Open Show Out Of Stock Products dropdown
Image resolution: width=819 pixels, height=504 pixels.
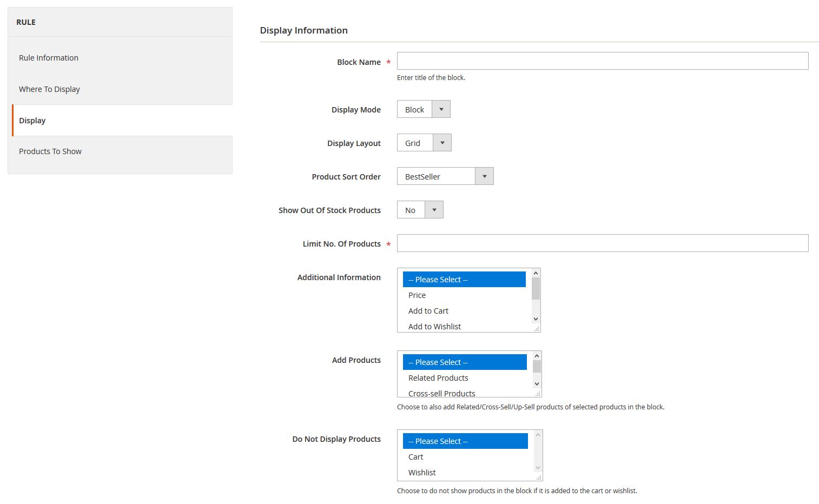click(420, 210)
